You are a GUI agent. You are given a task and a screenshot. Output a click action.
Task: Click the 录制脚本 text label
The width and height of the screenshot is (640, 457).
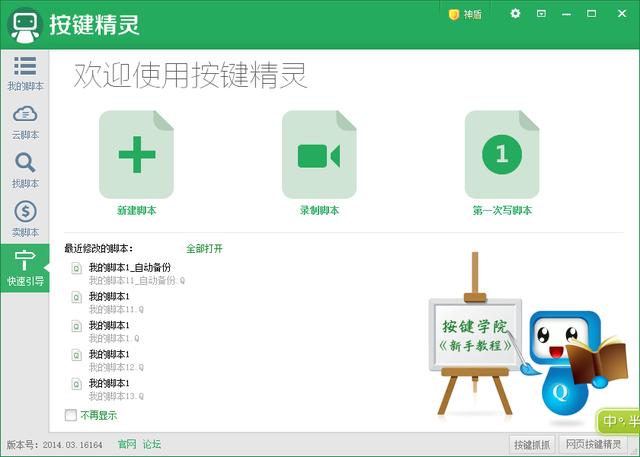coord(320,211)
